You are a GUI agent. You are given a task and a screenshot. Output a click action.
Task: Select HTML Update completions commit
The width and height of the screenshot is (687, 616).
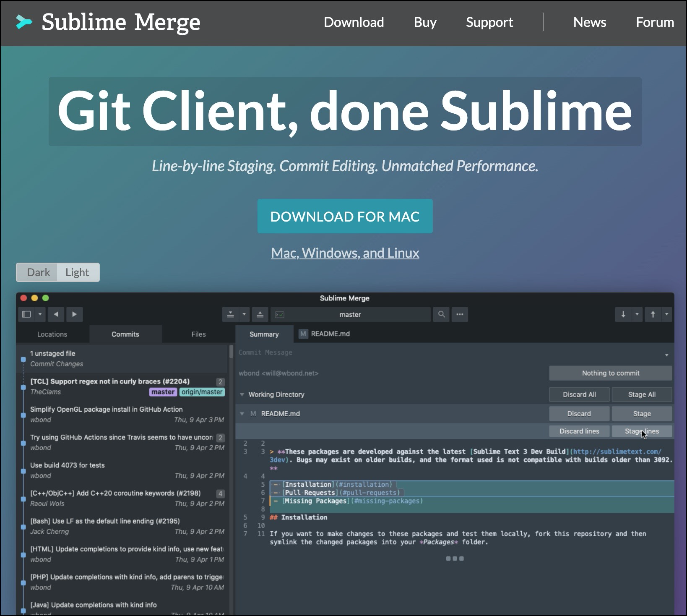click(122, 554)
